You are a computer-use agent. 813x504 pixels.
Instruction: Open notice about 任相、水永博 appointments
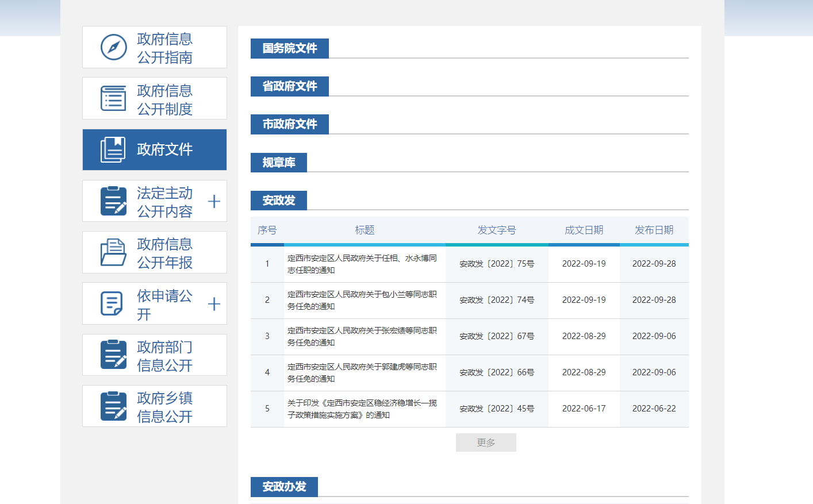[x=362, y=264]
